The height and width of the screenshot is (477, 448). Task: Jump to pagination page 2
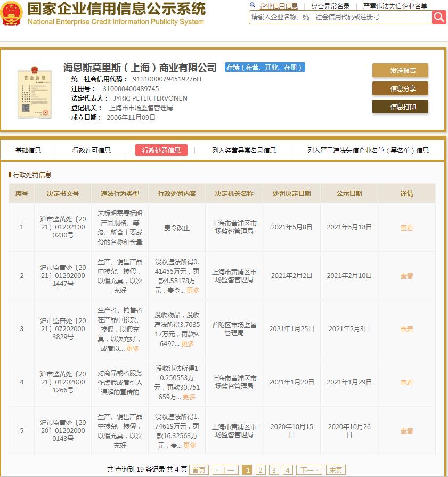click(x=260, y=470)
